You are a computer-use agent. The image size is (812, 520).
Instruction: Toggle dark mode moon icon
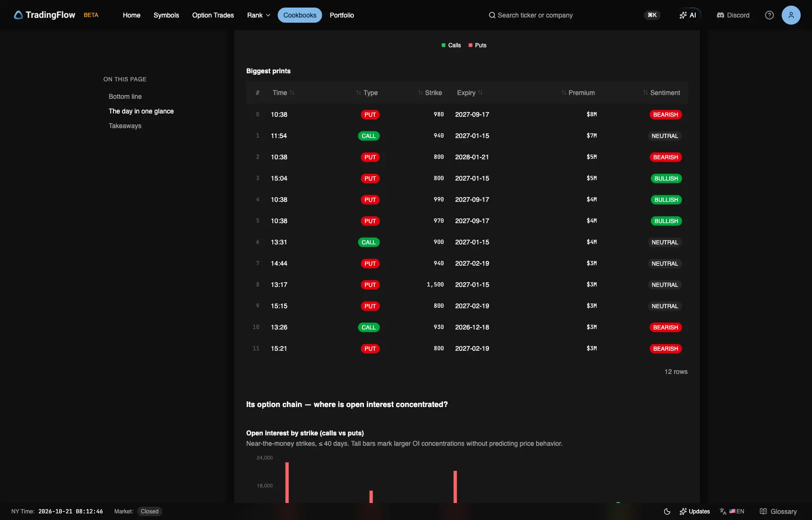pyautogui.click(x=667, y=511)
